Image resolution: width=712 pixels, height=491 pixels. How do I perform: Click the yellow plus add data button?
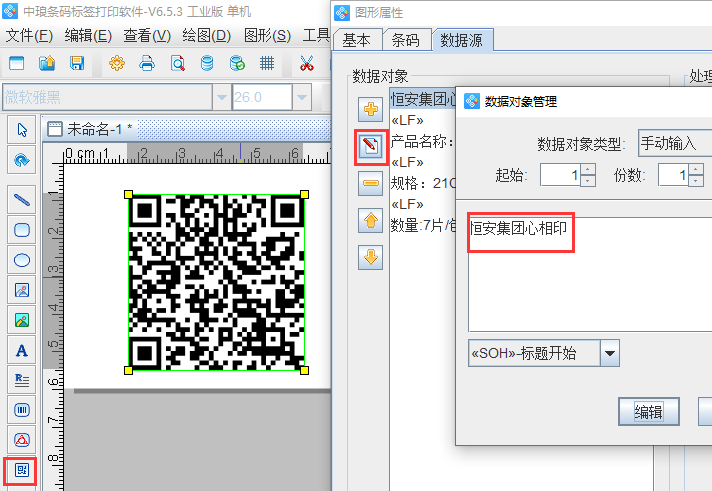coord(371,109)
